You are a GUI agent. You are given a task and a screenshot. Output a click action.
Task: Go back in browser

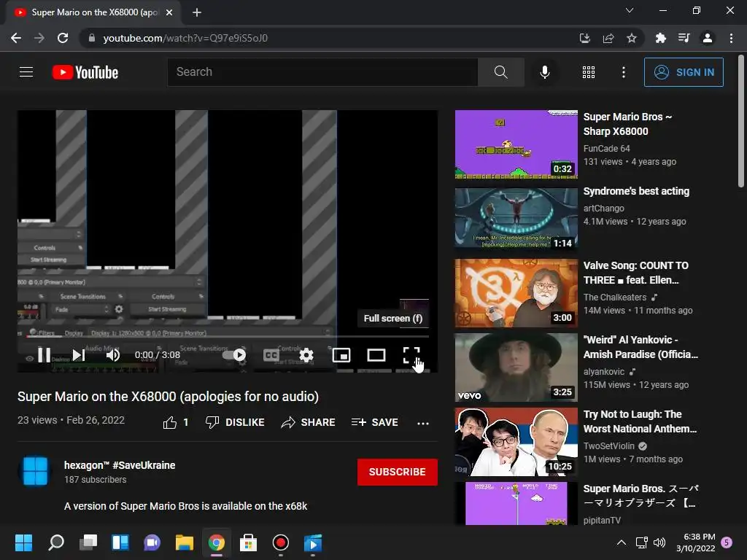click(16, 38)
